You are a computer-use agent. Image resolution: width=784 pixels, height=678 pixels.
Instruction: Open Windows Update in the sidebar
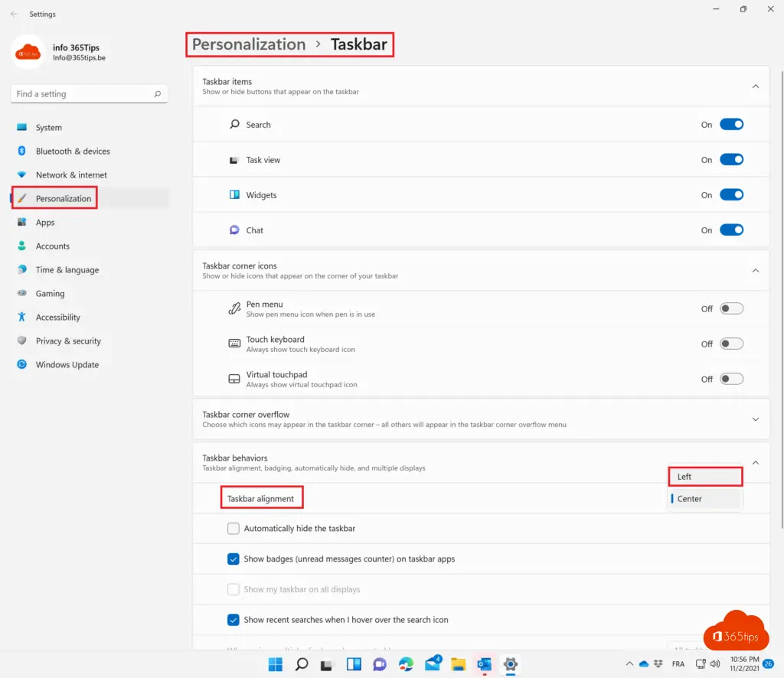(x=67, y=365)
